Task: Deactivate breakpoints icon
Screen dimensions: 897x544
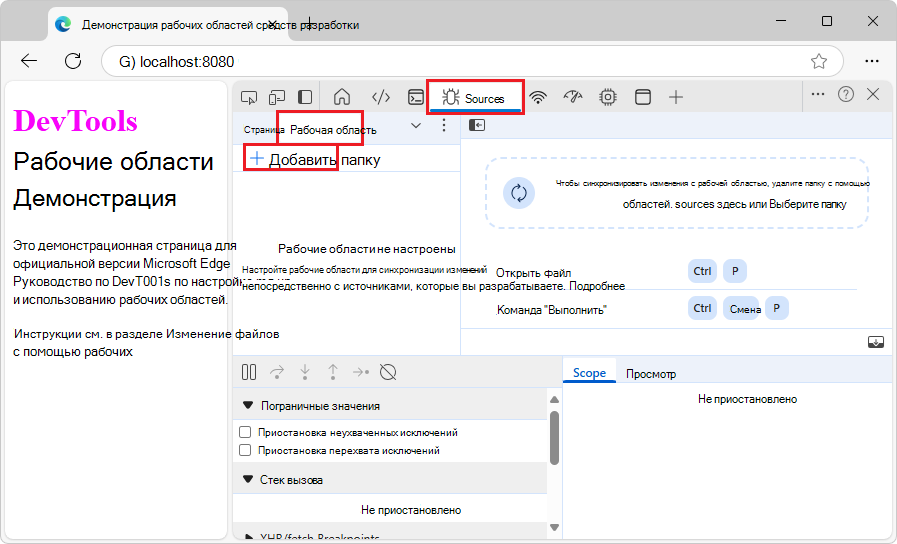Action: [388, 372]
